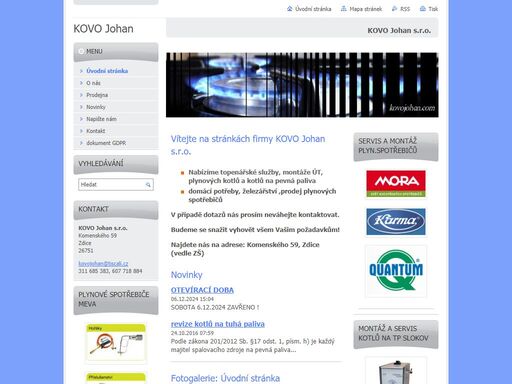Click the home icon beside Úvodní stránka
This screenshot has height=384, width=512.
pos(289,9)
